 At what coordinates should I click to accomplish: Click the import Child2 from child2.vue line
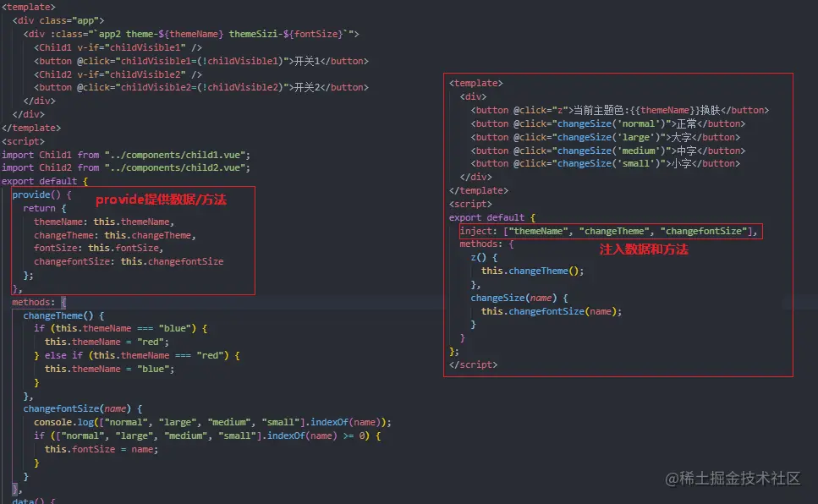tap(126, 167)
